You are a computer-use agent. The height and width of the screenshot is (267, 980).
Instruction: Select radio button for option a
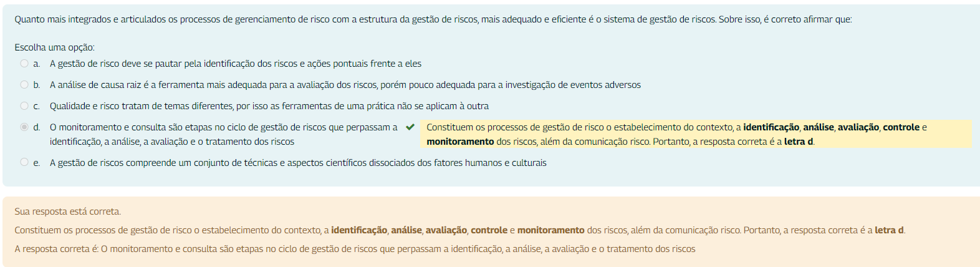click(24, 63)
